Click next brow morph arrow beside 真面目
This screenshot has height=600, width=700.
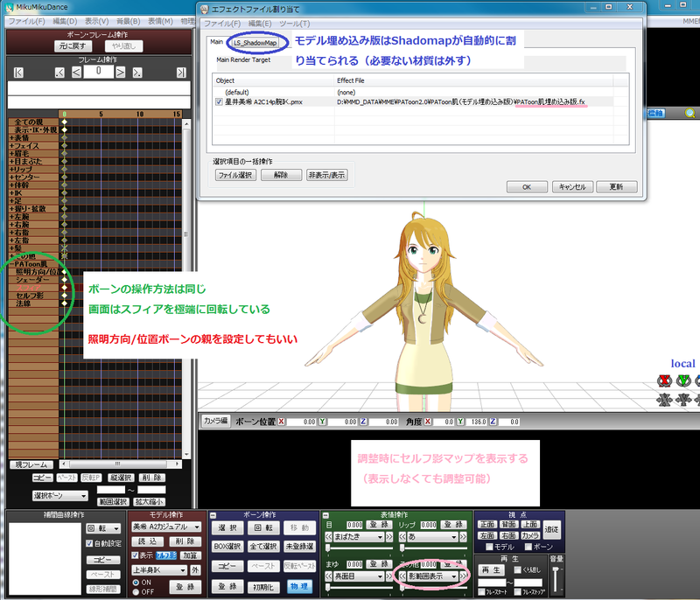coord(389,576)
